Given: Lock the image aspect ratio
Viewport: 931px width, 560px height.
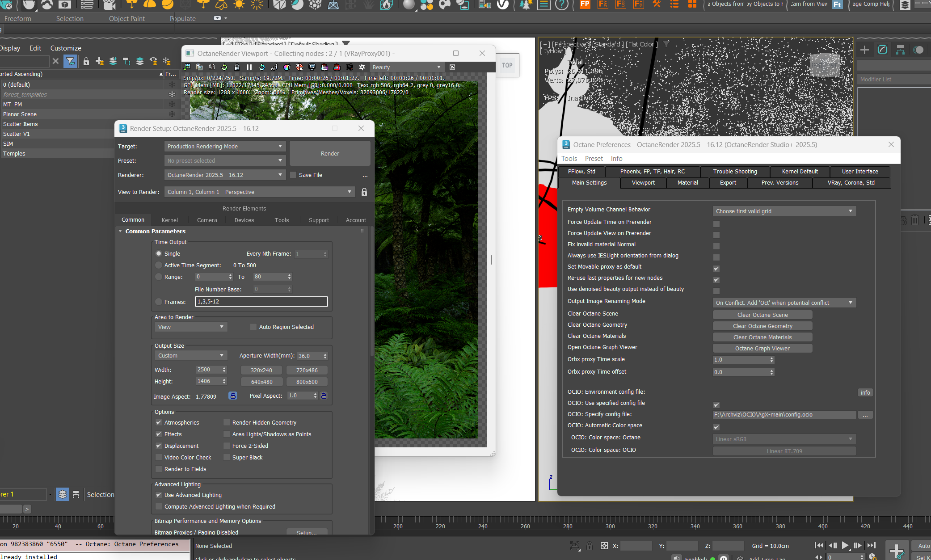Looking at the screenshot, I should (x=233, y=396).
